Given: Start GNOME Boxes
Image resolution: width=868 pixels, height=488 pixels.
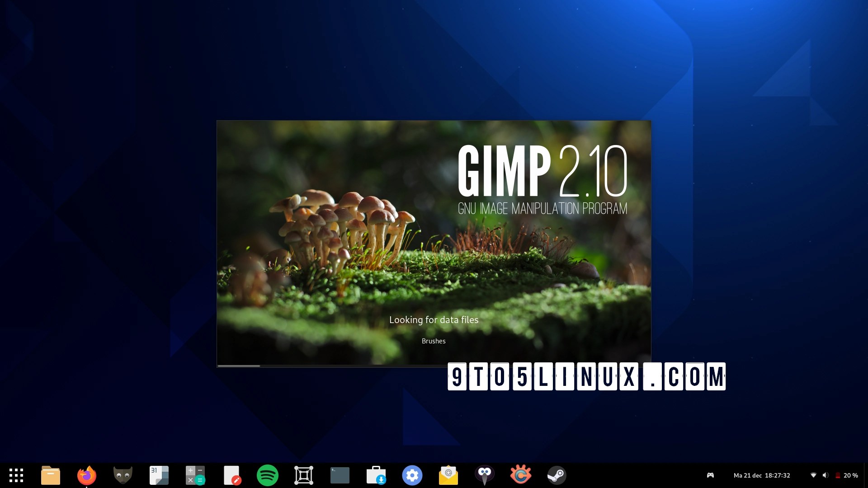Looking at the screenshot, I should (303, 475).
